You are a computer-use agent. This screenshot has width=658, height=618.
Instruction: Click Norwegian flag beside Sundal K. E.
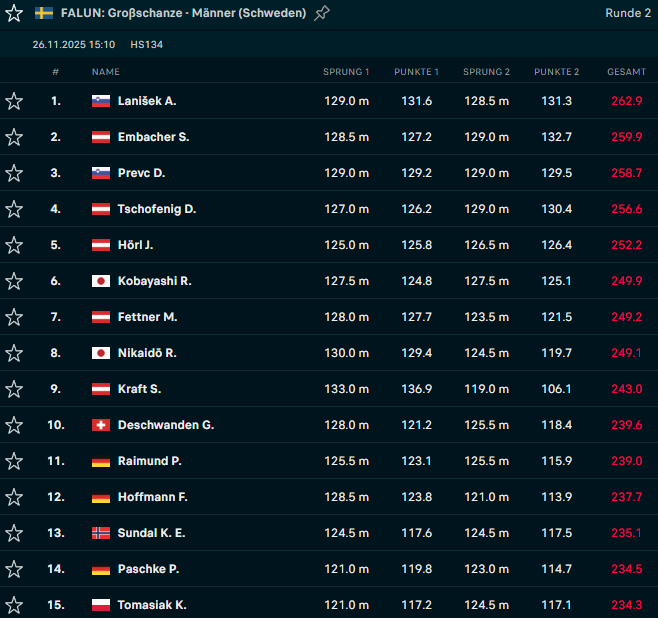pyautogui.click(x=100, y=533)
